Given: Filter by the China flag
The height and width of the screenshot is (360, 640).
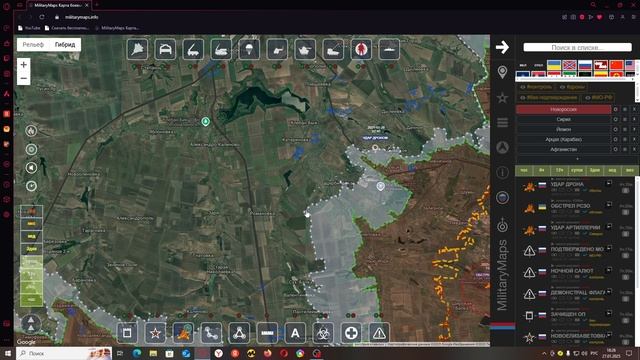Looking at the screenshot, I should [616, 65].
